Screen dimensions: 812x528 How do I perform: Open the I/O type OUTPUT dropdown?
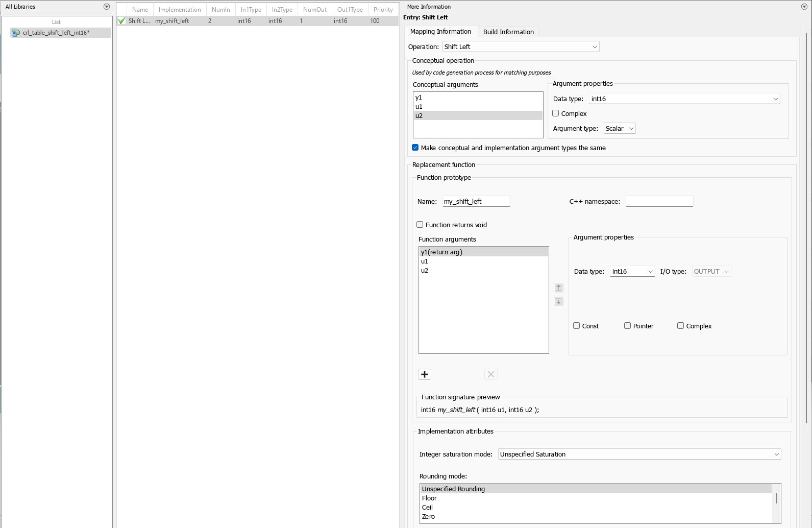click(711, 272)
